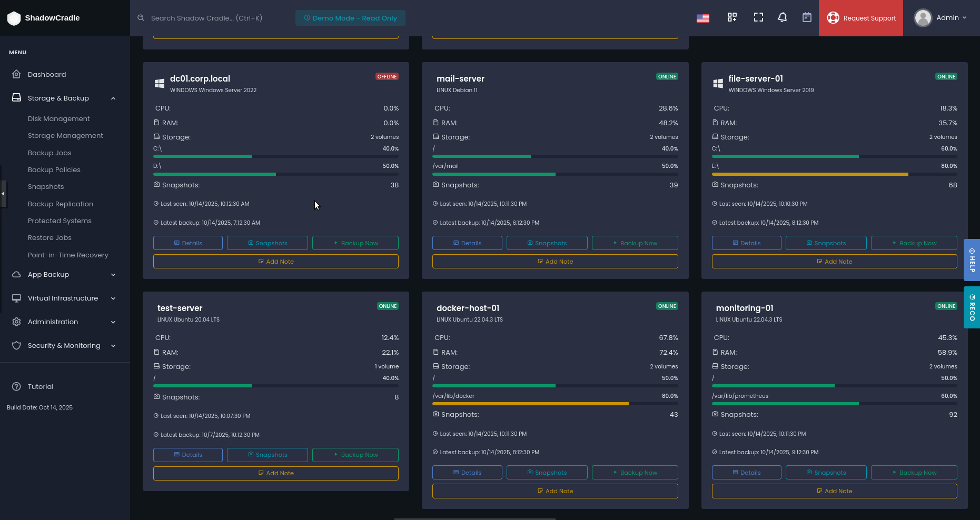
Task: Click the latest backup check icon on file-server-01
Action: pyautogui.click(x=715, y=222)
